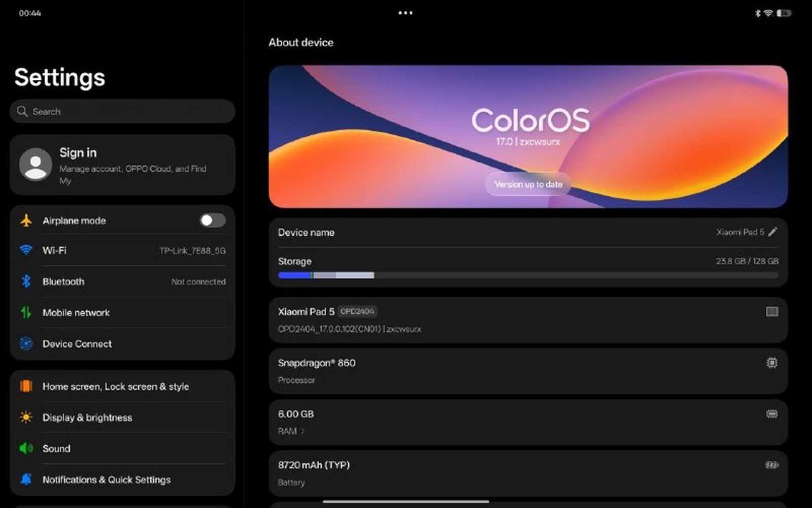Click the 00:44 clock in status bar

click(30, 13)
